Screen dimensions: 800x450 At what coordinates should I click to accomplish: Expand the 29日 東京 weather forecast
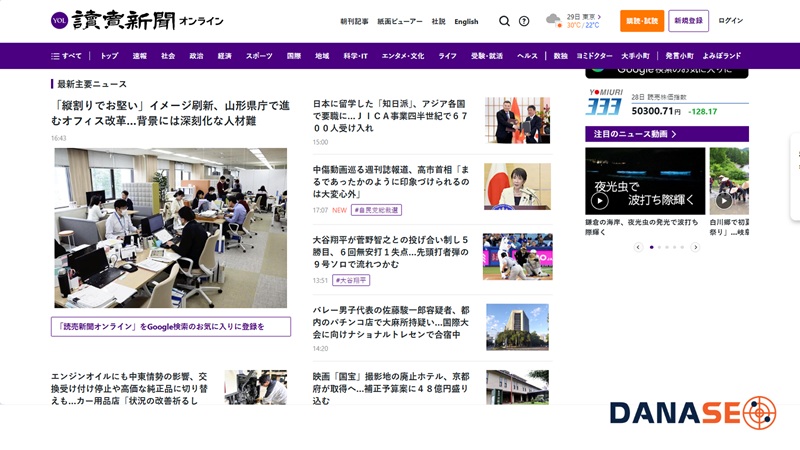click(x=584, y=17)
